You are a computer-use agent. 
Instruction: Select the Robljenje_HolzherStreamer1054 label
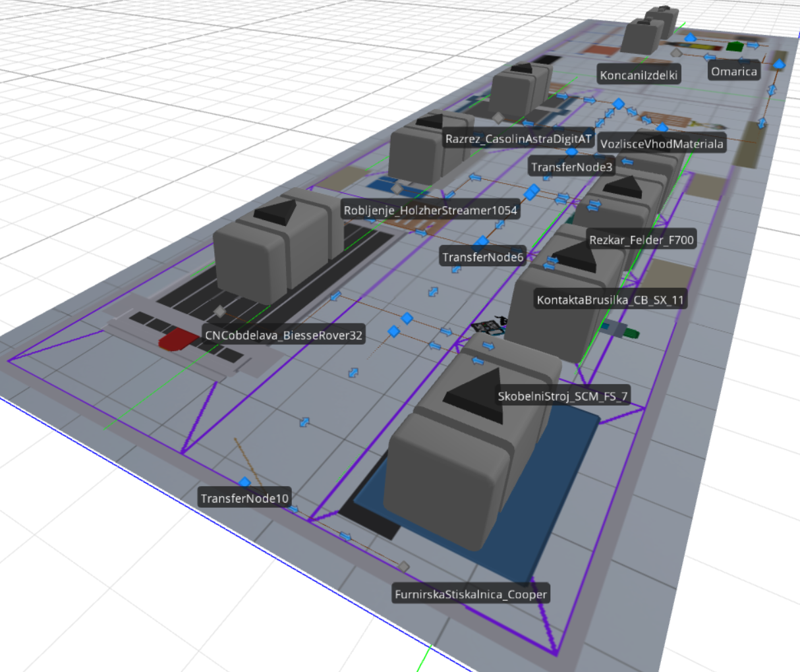pyautogui.click(x=430, y=210)
